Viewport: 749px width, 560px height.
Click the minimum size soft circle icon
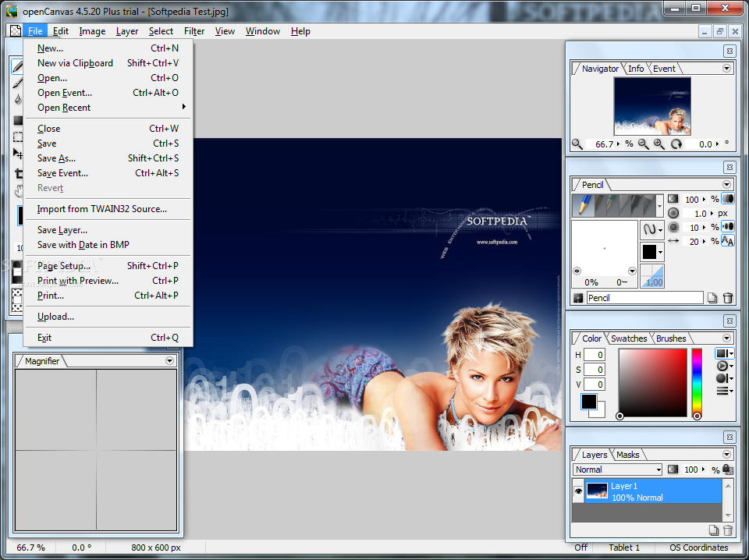(673, 227)
